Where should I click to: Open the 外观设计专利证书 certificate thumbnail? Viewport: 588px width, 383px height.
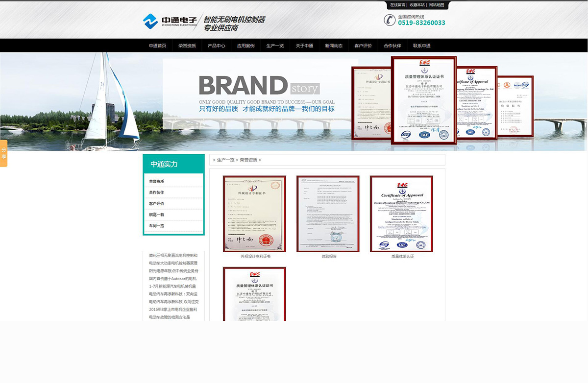pos(254,214)
